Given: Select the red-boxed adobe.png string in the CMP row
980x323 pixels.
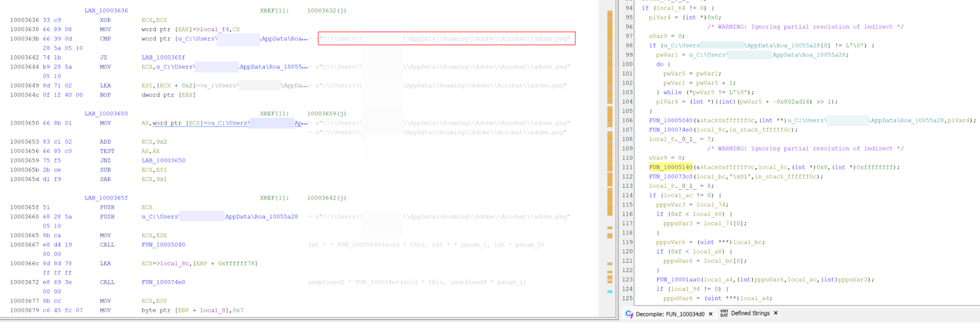Looking at the screenshot, I should click(446, 39).
